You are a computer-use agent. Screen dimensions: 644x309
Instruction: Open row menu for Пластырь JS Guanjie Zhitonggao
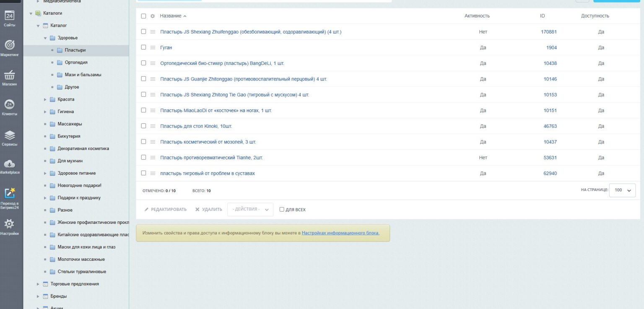click(x=153, y=79)
